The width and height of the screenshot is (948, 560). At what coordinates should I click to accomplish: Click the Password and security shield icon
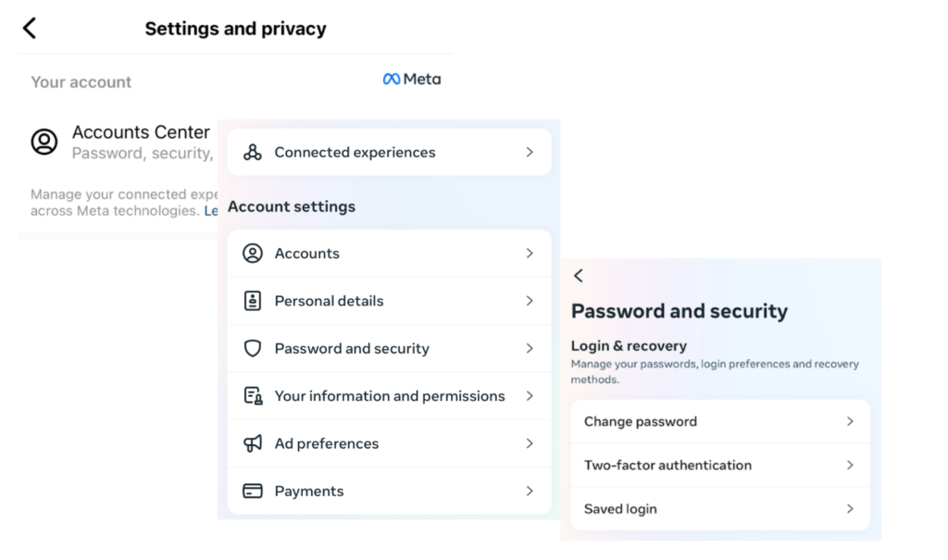click(251, 349)
